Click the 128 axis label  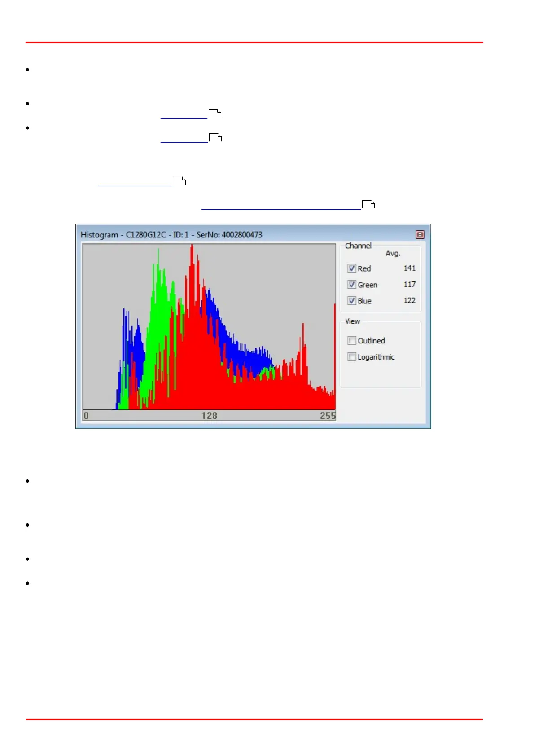(209, 416)
